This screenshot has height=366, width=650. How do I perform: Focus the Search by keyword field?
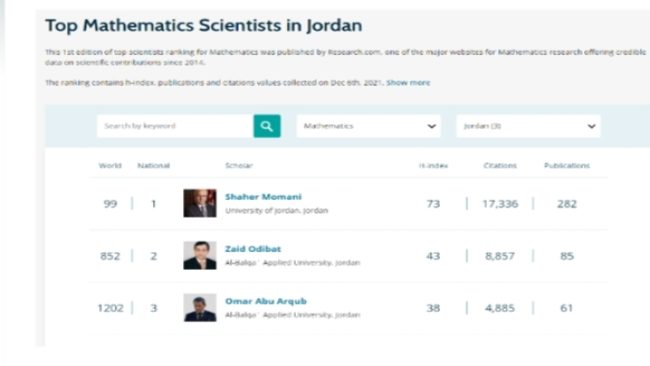tap(175, 126)
